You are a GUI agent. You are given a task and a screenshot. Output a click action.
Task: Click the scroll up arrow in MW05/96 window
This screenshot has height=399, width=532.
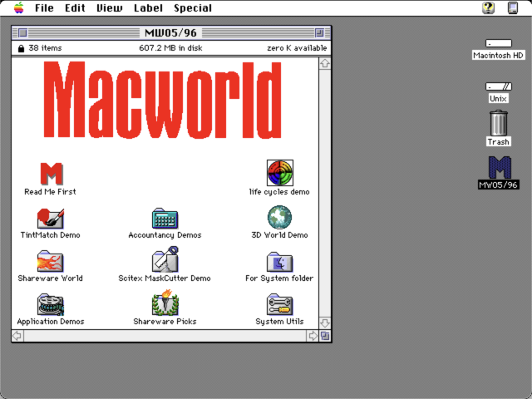point(325,63)
